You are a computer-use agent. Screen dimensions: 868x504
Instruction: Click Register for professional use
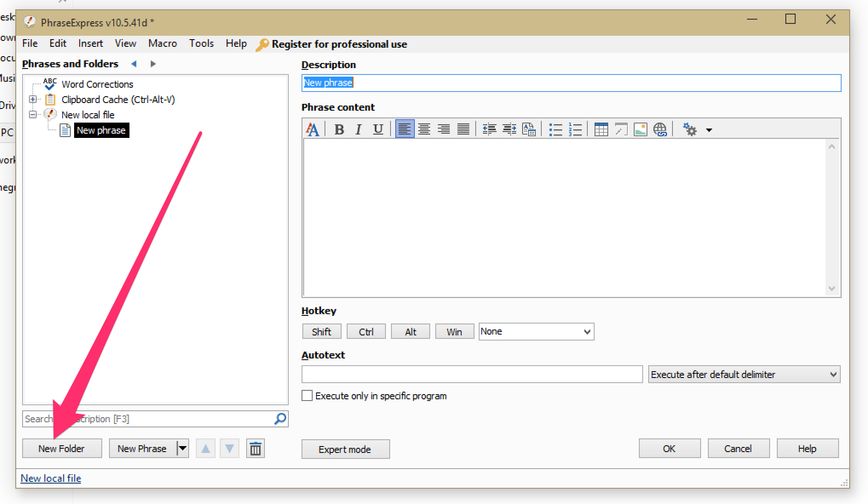tap(339, 44)
